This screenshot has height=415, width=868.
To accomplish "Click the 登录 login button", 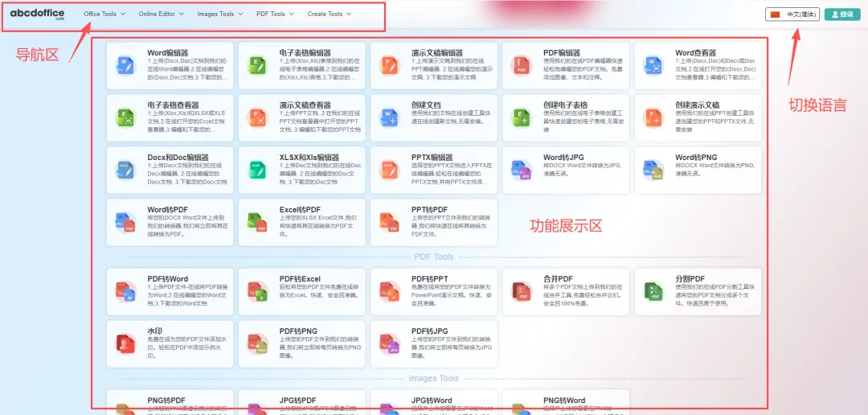I will pos(842,14).
